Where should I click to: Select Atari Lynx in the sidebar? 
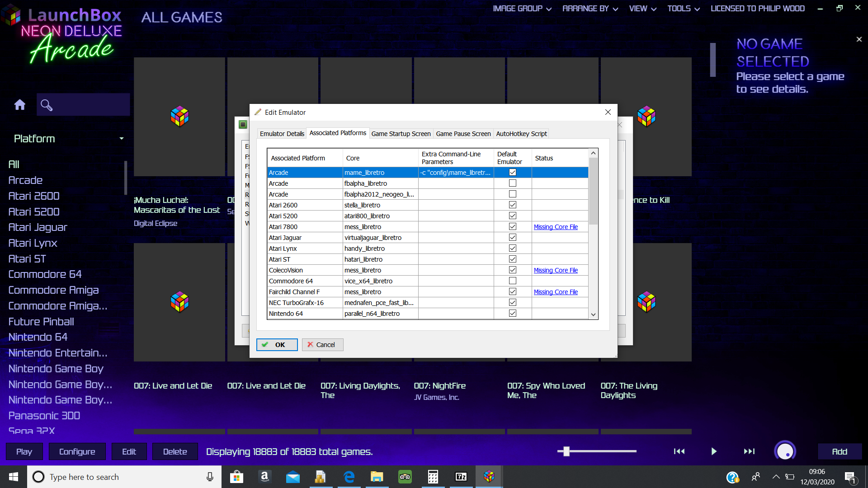coord(33,243)
